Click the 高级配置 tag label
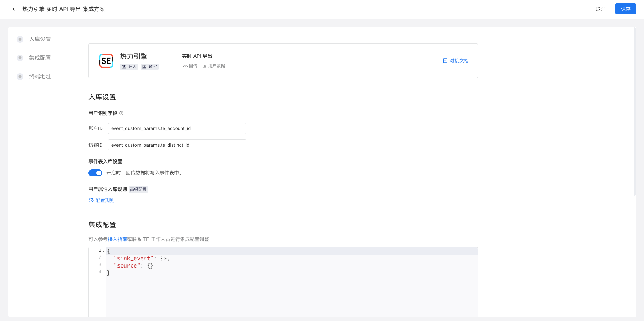 click(x=138, y=189)
